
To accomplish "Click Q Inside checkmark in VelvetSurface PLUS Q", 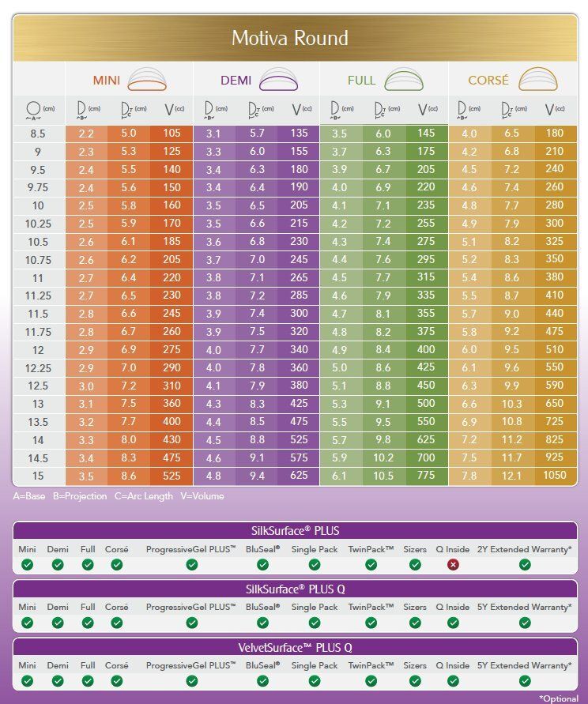I will [453, 681].
